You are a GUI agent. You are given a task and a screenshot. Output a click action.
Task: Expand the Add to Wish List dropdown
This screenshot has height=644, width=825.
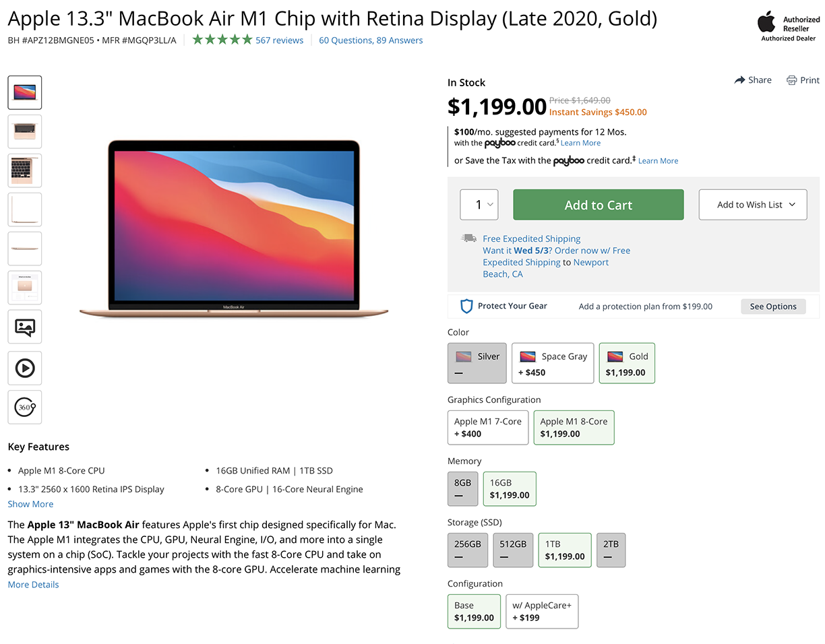point(752,204)
